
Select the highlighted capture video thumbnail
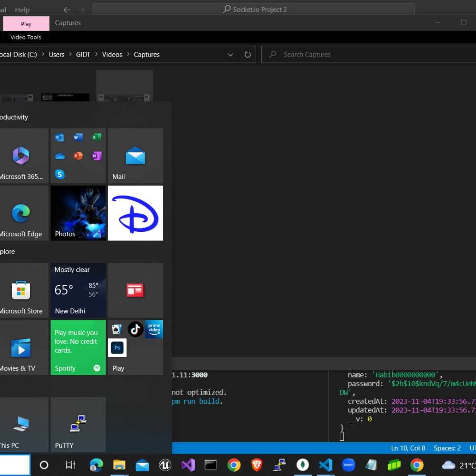[x=124, y=86]
